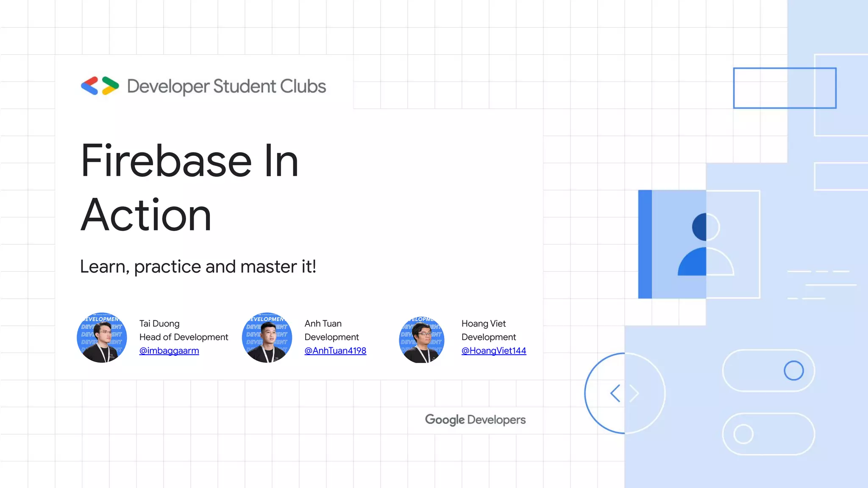Screen dimensions: 868x488
Task: Click the left angle bracket in circle
Action: (615, 393)
